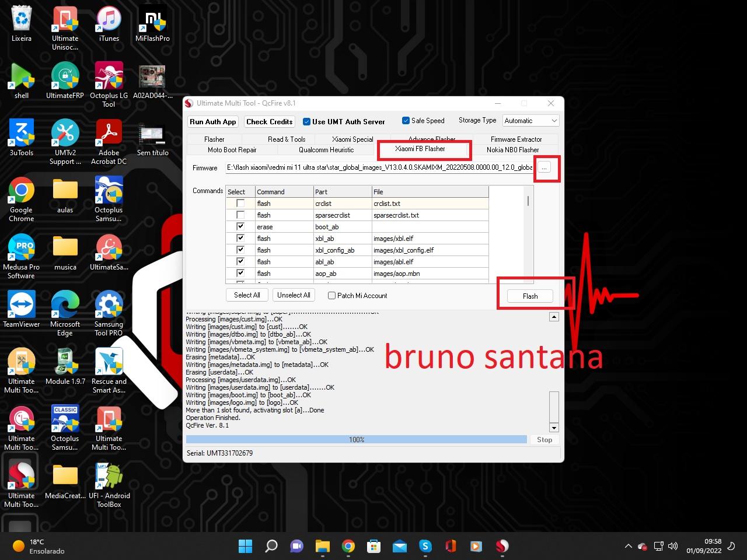
Task: Open Xiaomi Special tab
Action: click(352, 139)
